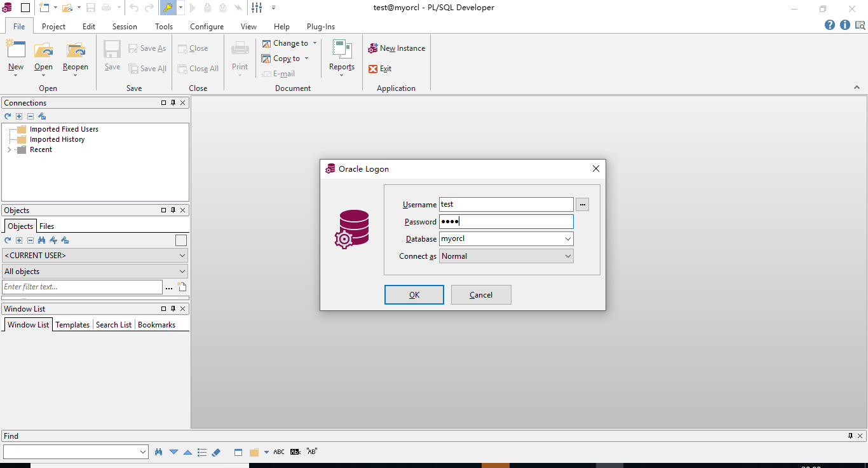Viewport: 868px width, 468px height.
Task: Switch to the Search List tab
Action: pyautogui.click(x=114, y=325)
